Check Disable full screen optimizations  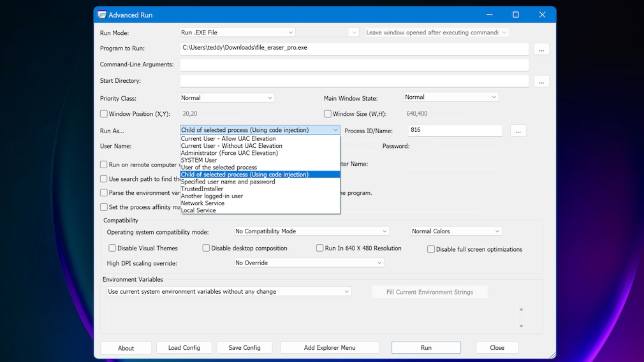tap(431, 249)
